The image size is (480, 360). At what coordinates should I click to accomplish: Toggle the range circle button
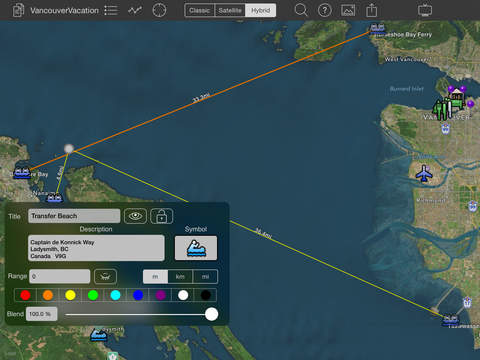(x=105, y=276)
